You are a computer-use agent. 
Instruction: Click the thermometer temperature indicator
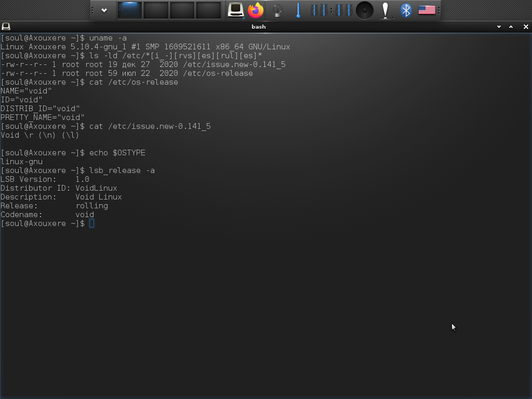pyautogui.click(x=298, y=10)
